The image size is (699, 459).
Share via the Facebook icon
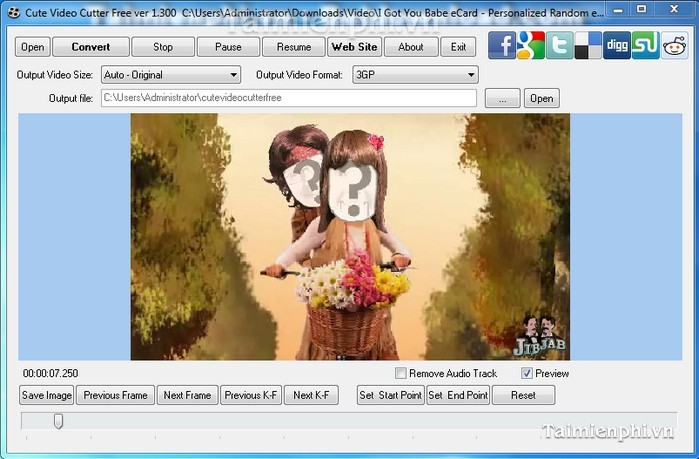pyautogui.click(x=502, y=45)
